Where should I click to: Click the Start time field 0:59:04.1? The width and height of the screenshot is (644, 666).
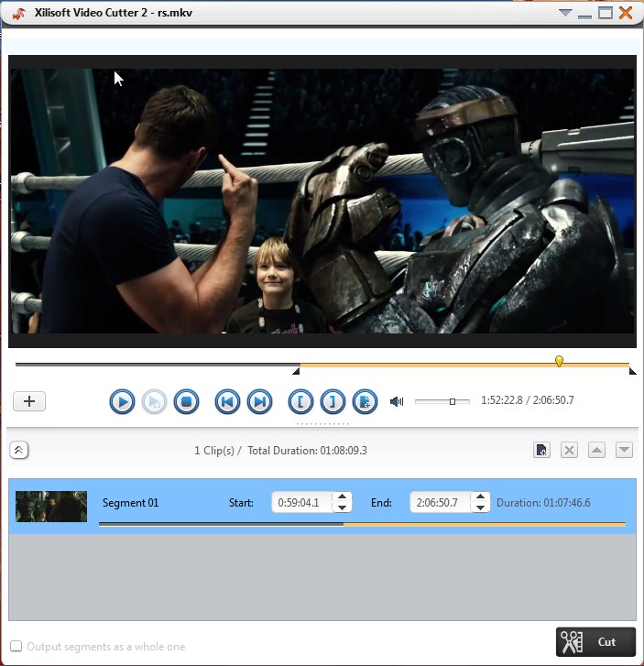[302, 502]
